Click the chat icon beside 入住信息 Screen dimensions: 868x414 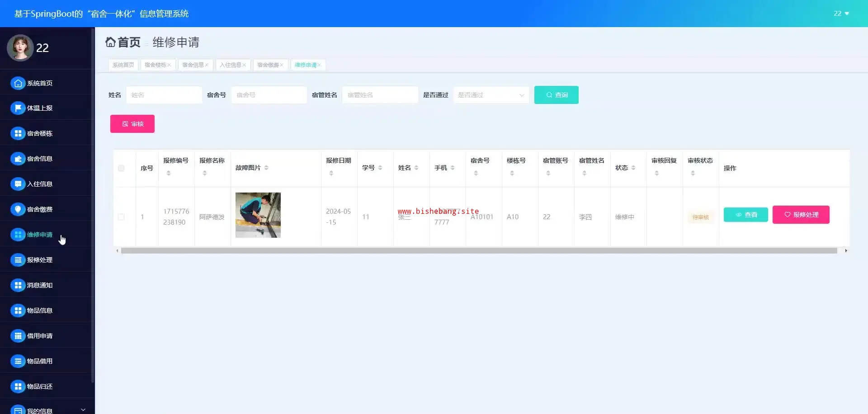tap(18, 184)
